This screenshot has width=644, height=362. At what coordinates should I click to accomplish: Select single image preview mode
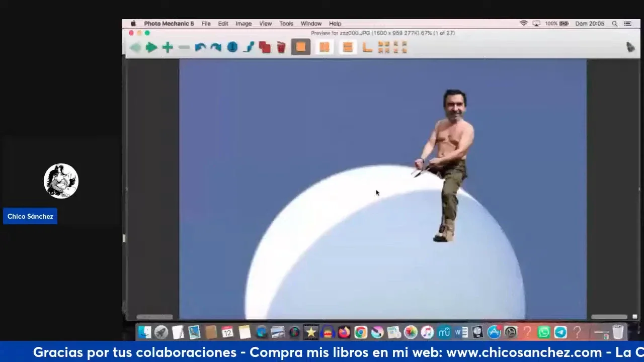tap(300, 47)
